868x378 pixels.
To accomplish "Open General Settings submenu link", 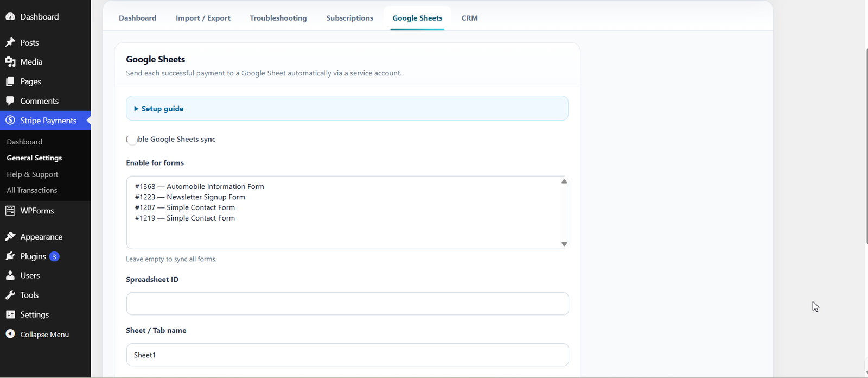I will click(34, 158).
